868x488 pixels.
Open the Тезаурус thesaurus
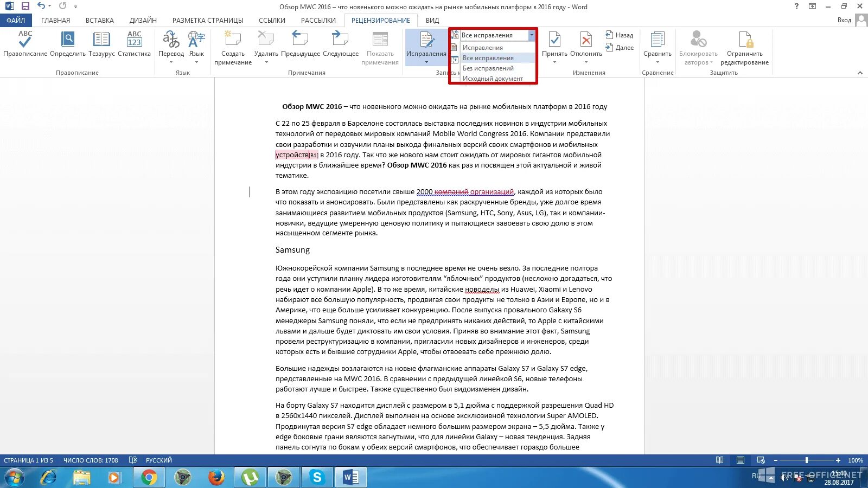pyautogui.click(x=101, y=43)
